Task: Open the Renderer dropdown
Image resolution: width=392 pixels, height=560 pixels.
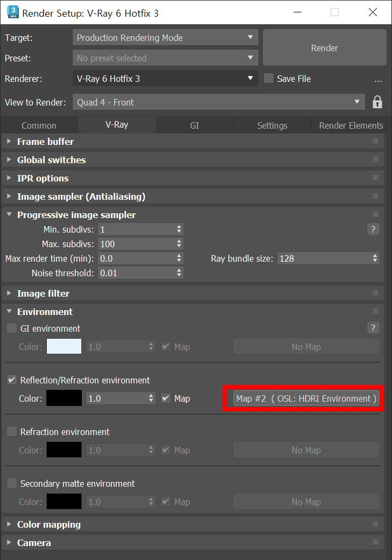Action: point(165,78)
